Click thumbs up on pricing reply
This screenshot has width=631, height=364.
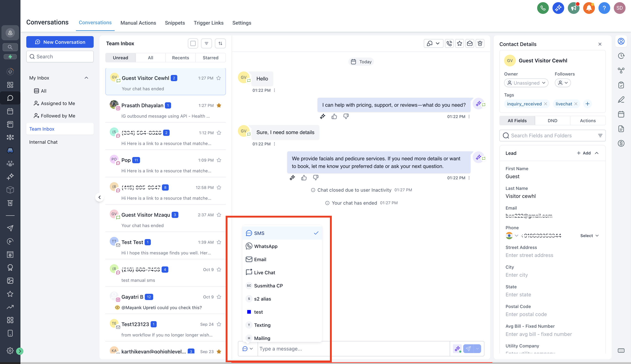[x=334, y=117]
